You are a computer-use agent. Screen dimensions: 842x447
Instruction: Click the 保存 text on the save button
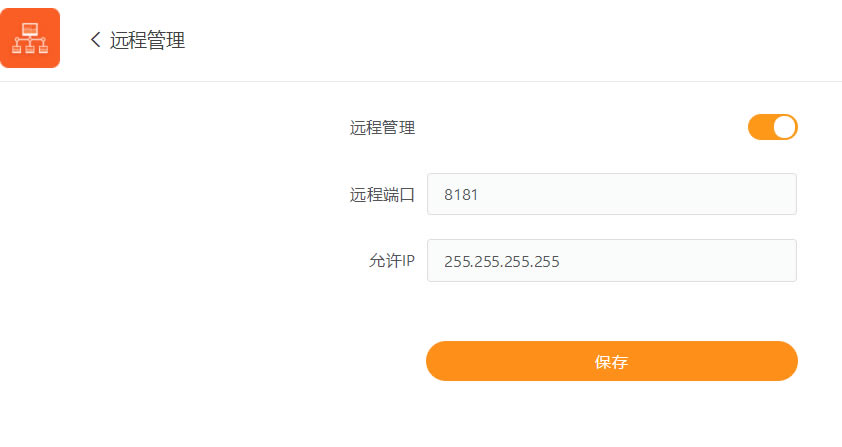click(611, 362)
